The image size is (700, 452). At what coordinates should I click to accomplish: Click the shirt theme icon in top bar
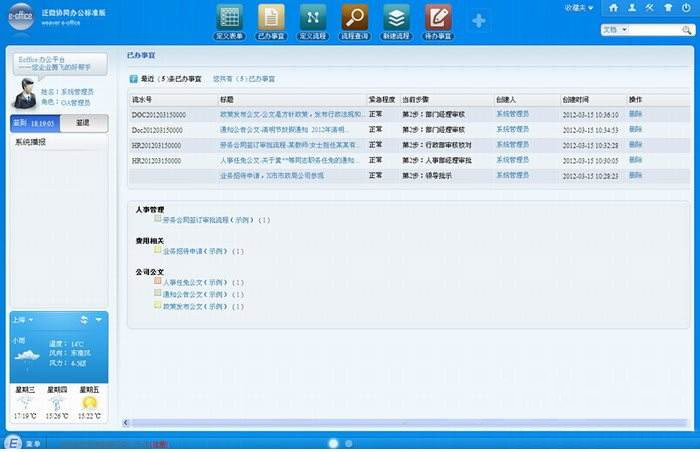point(668,8)
